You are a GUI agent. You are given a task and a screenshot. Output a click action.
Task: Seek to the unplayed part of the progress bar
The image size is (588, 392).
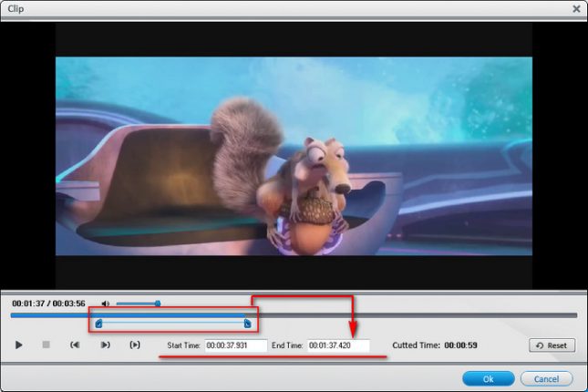click(410, 315)
